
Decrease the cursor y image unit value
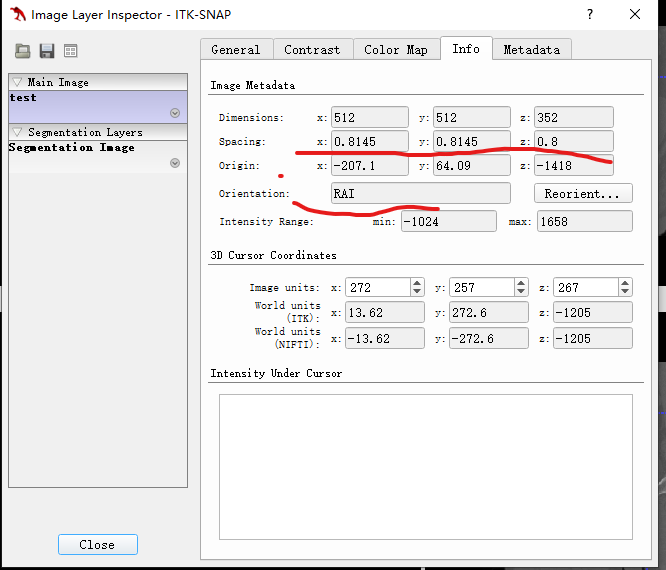521,291
